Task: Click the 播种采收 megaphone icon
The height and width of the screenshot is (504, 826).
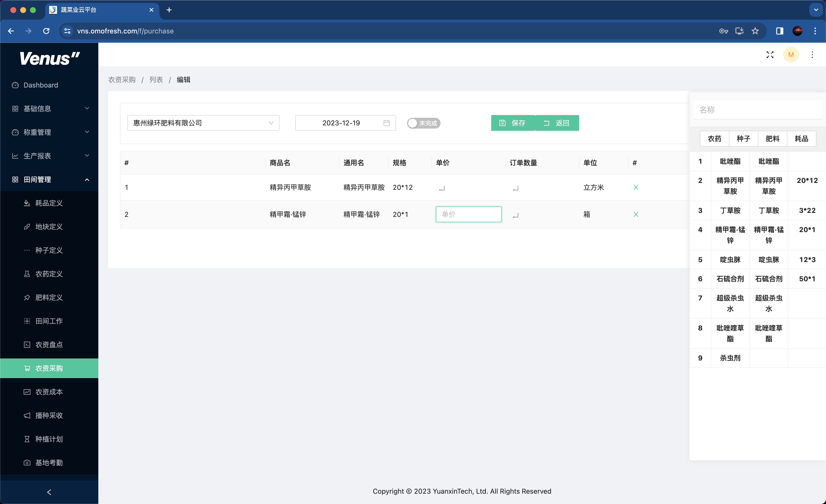Action: 27,415
